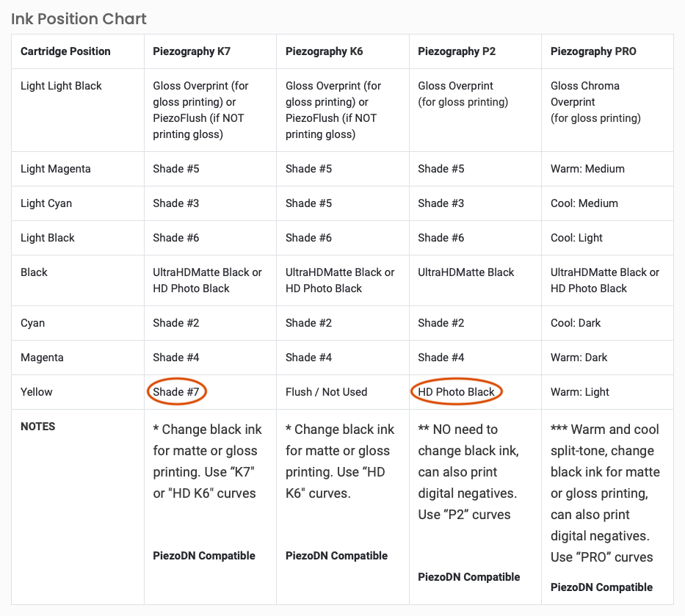
Task: Click the Piezography PRO column header
Action: (x=593, y=51)
